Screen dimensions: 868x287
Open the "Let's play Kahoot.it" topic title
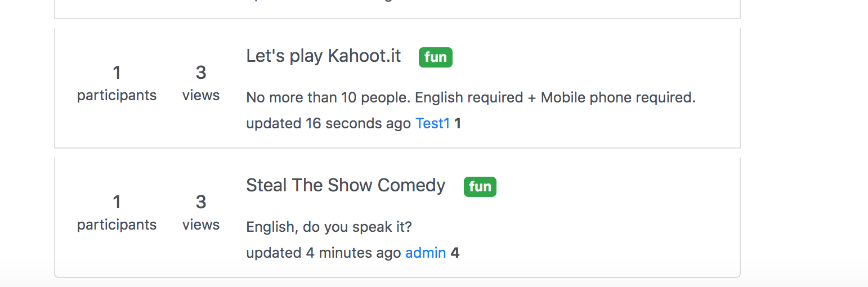(323, 56)
